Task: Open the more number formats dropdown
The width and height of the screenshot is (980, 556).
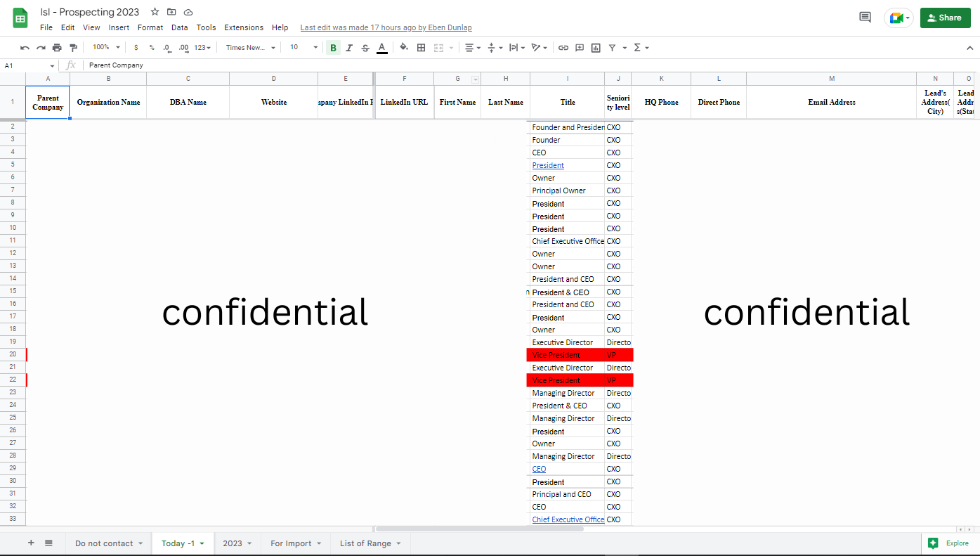Action: [202, 48]
